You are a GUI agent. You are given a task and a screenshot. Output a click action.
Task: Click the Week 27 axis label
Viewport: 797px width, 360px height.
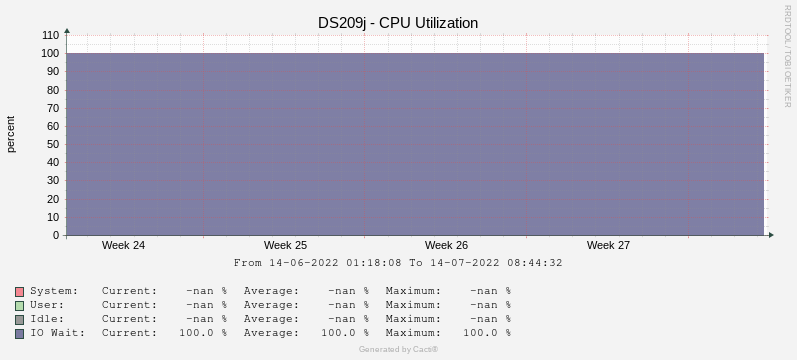pyautogui.click(x=608, y=245)
